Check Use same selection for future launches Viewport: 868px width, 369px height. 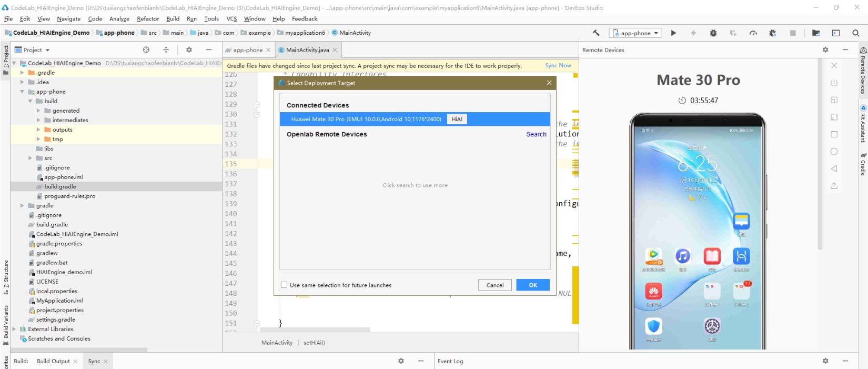pyautogui.click(x=284, y=285)
